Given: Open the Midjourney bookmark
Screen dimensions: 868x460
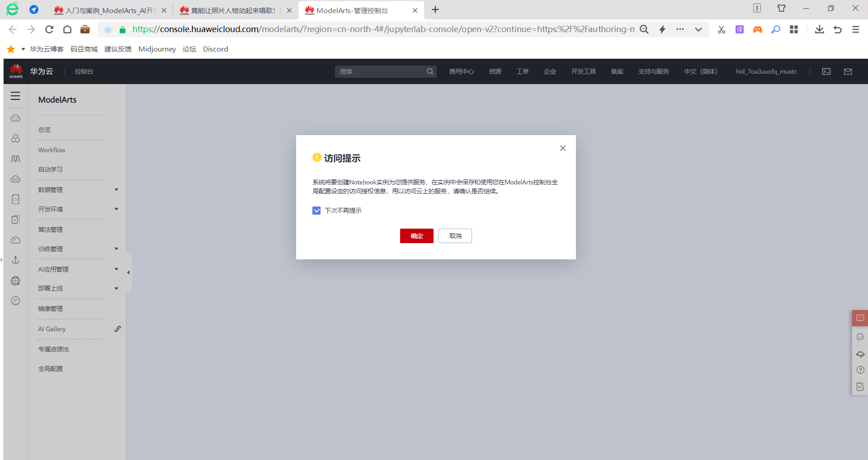Looking at the screenshot, I should pos(157,49).
